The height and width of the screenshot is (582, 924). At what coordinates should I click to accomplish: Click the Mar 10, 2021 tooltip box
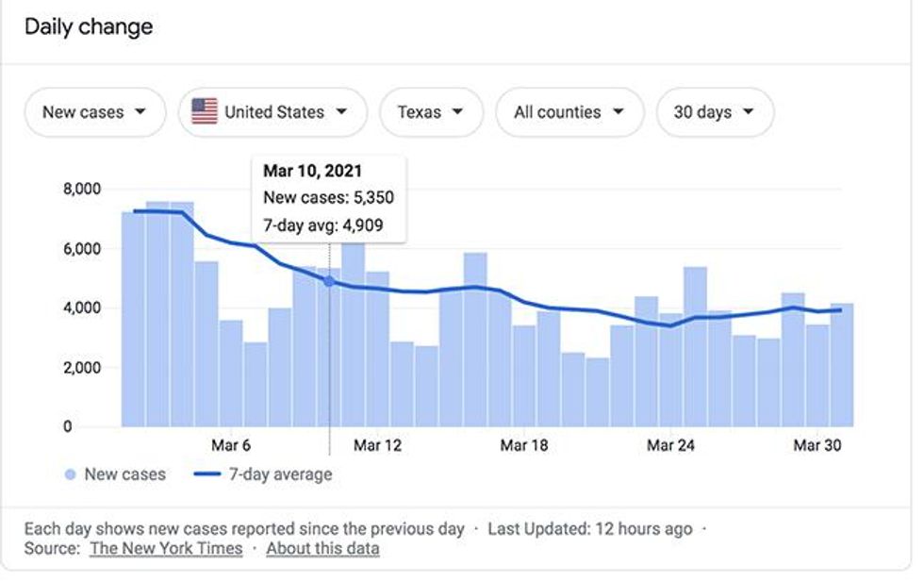point(328,199)
